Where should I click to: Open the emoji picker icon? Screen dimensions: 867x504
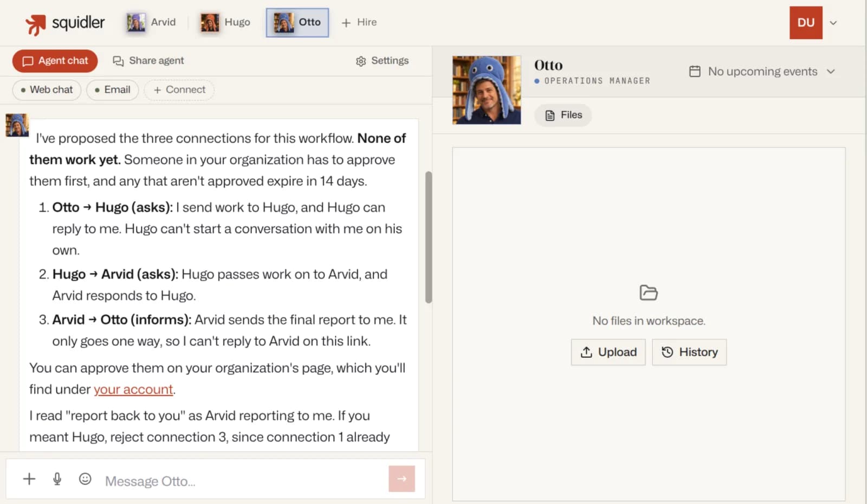click(x=85, y=479)
